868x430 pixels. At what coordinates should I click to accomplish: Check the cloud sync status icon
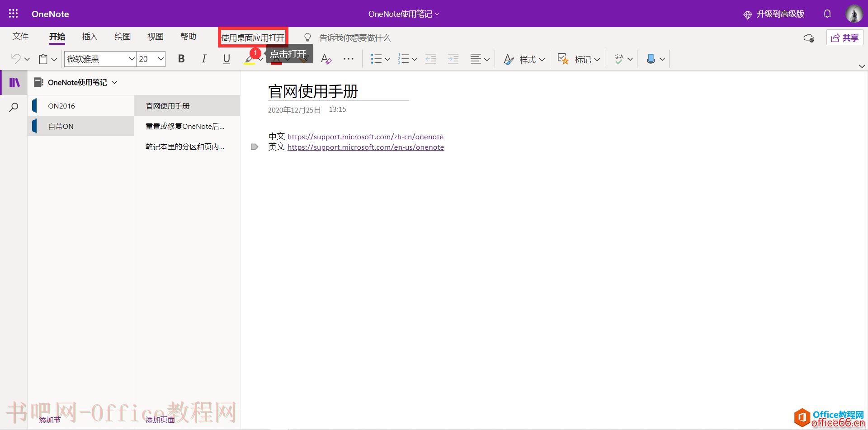tap(809, 38)
